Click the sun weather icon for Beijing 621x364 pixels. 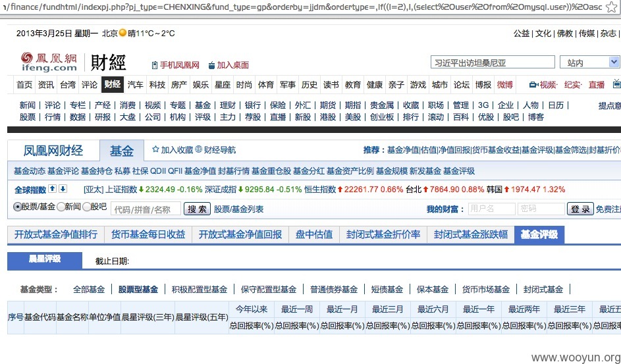(x=122, y=33)
